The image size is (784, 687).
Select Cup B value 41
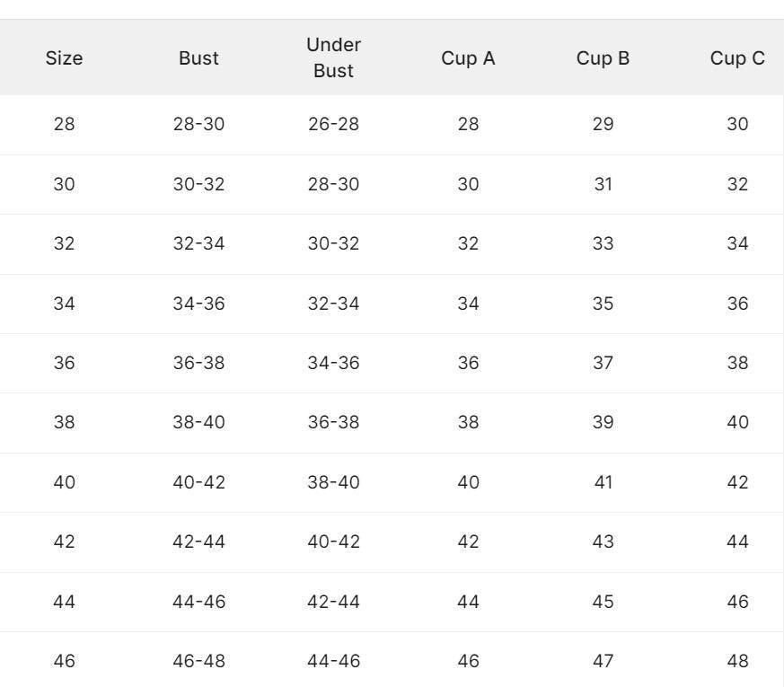click(x=603, y=482)
